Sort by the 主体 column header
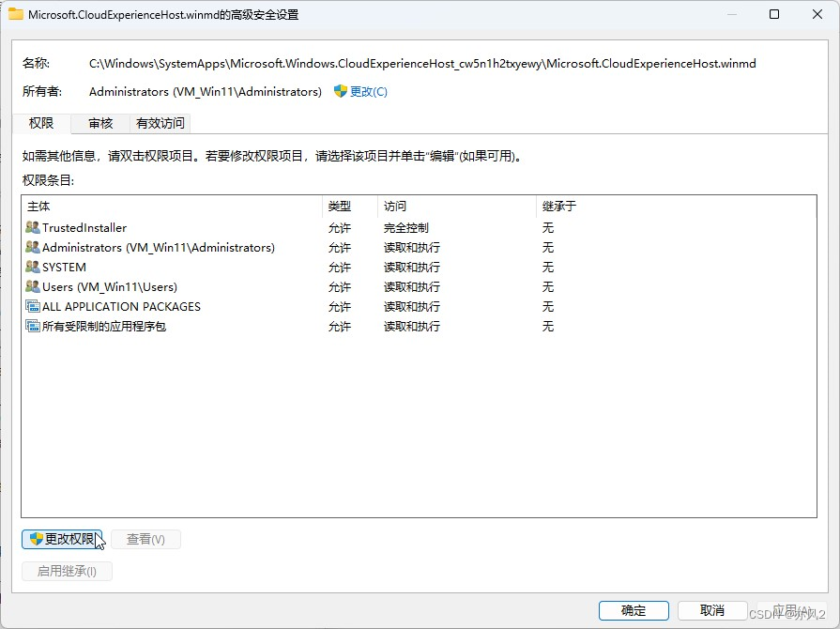The image size is (840, 629). tap(172, 207)
